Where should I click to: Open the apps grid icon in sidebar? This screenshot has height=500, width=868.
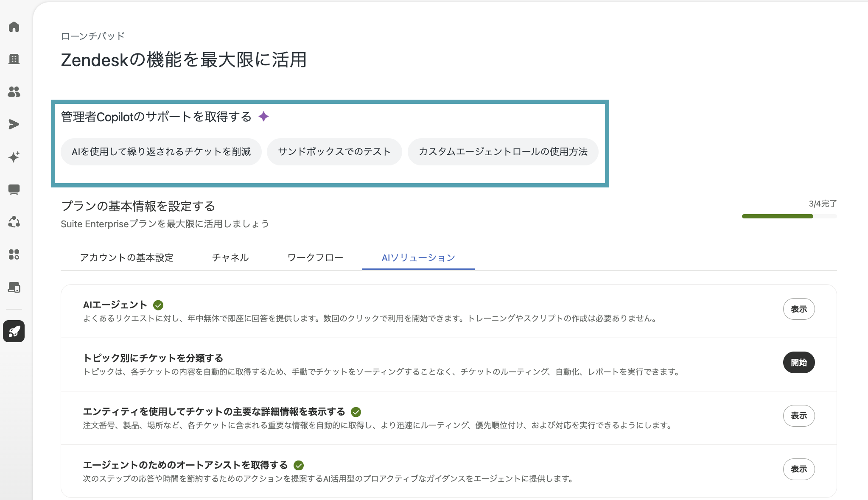point(14,254)
